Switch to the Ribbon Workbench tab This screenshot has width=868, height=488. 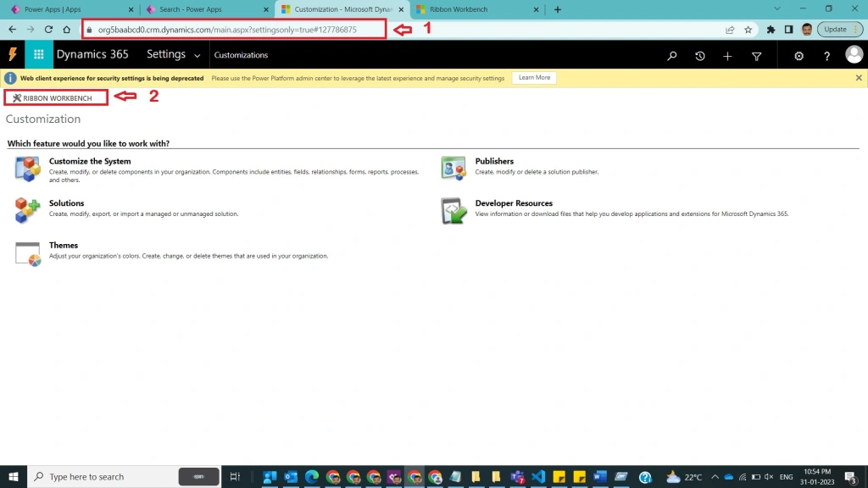[476, 9]
